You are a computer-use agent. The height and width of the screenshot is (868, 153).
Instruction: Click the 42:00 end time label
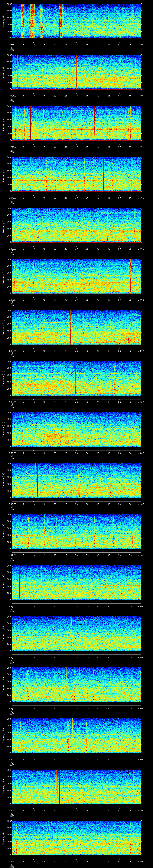141,555
